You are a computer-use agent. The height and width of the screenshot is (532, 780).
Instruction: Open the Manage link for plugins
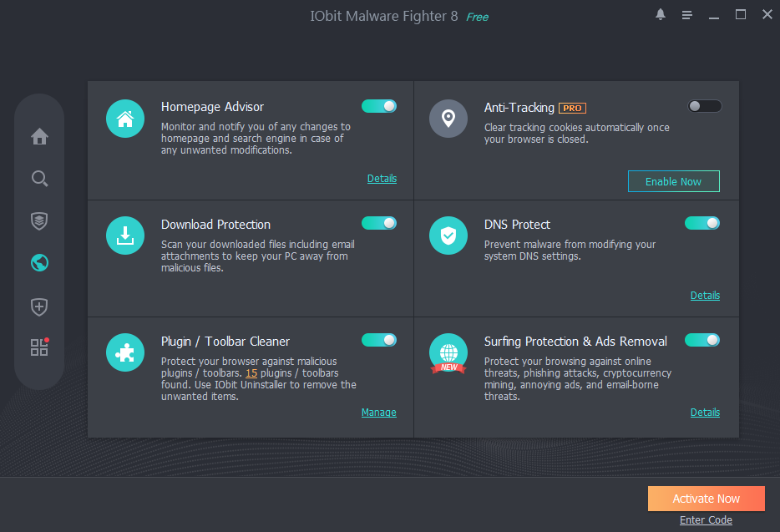pyautogui.click(x=378, y=413)
